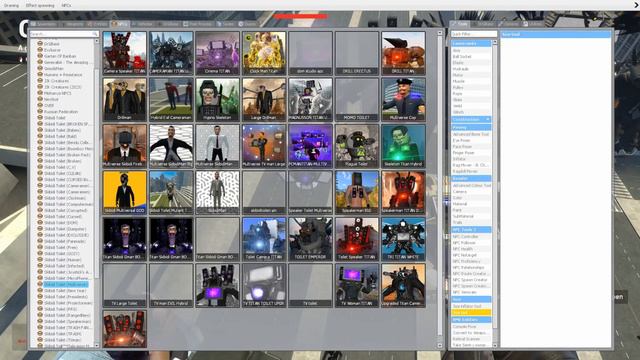
Task: Collapse the Construction tool category
Action: pyautogui.click(x=471, y=119)
